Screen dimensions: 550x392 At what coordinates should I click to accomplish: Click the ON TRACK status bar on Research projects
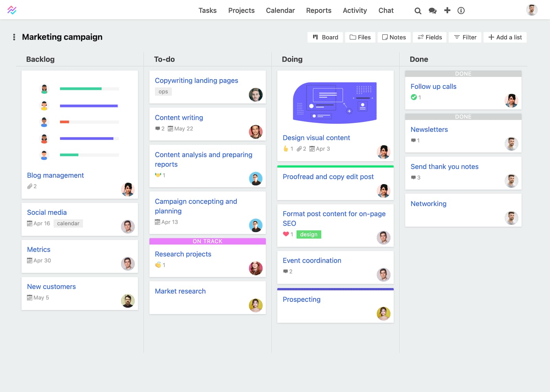pyautogui.click(x=207, y=241)
